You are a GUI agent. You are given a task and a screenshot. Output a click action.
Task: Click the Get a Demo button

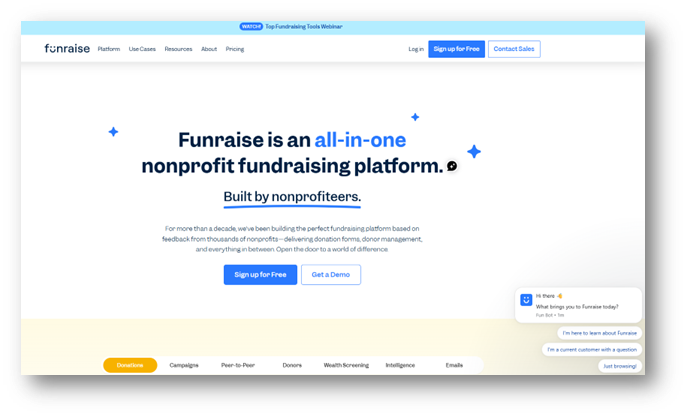(331, 275)
